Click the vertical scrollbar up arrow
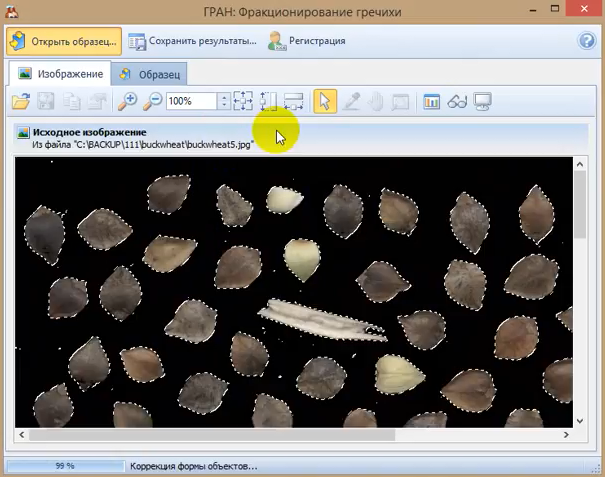 (580, 164)
